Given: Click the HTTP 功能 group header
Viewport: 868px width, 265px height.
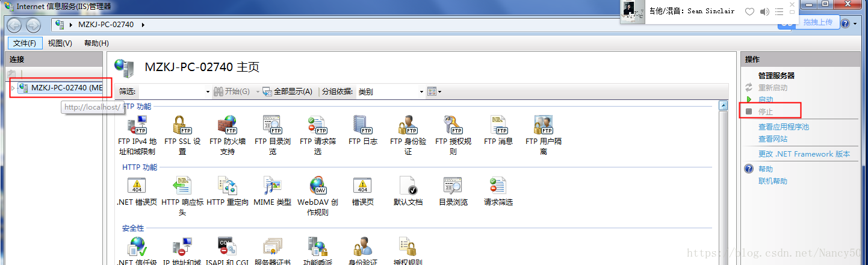Looking at the screenshot, I should 140,167.
